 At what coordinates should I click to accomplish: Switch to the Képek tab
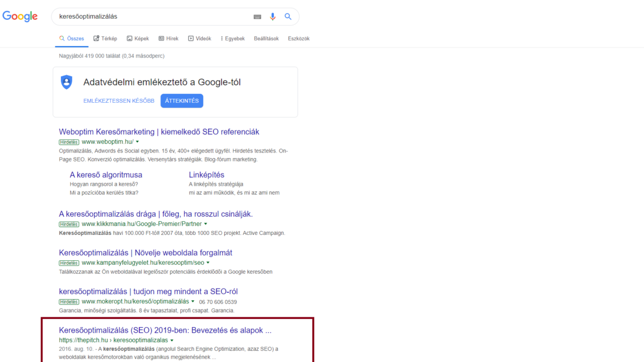(x=138, y=38)
